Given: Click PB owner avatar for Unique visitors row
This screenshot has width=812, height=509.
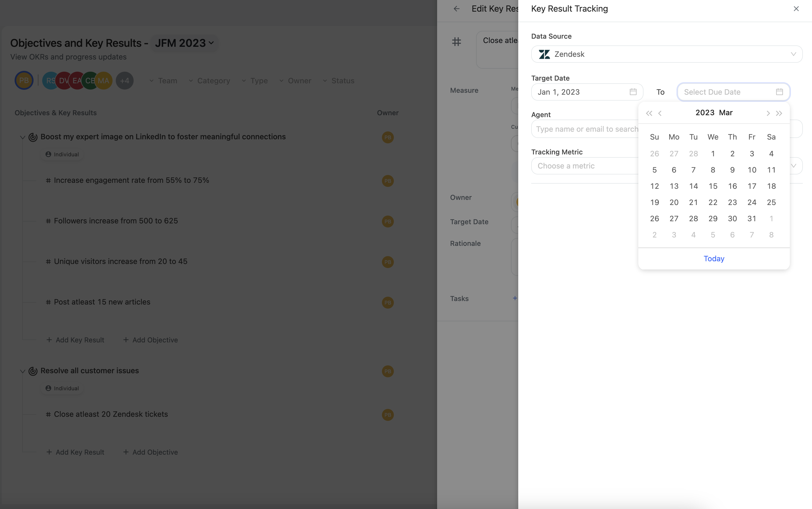Looking at the screenshot, I should [x=388, y=262].
